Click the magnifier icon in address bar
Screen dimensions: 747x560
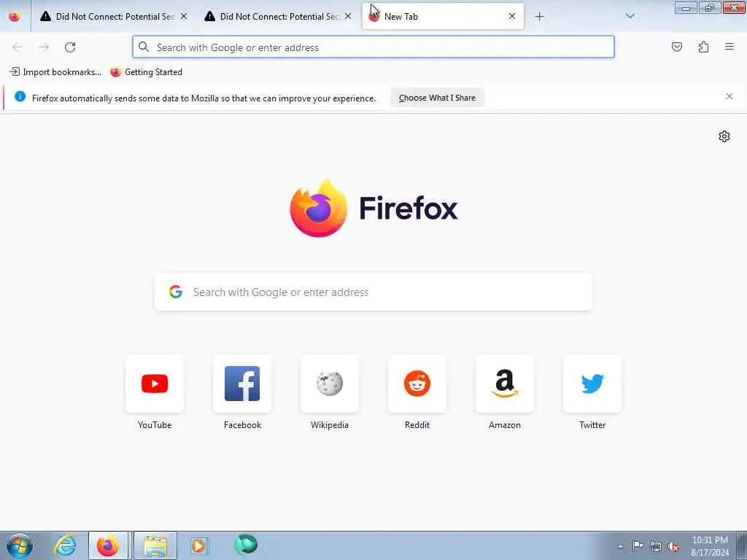click(144, 47)
